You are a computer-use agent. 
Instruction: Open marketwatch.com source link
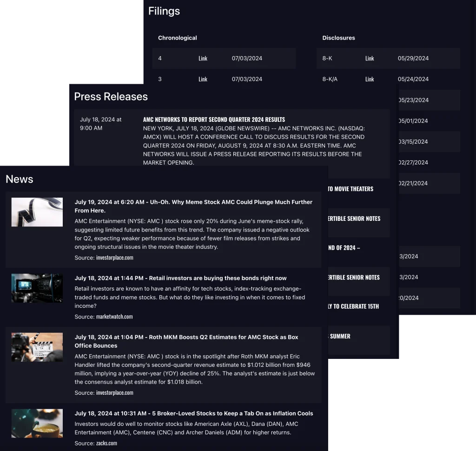coord(114,317)
